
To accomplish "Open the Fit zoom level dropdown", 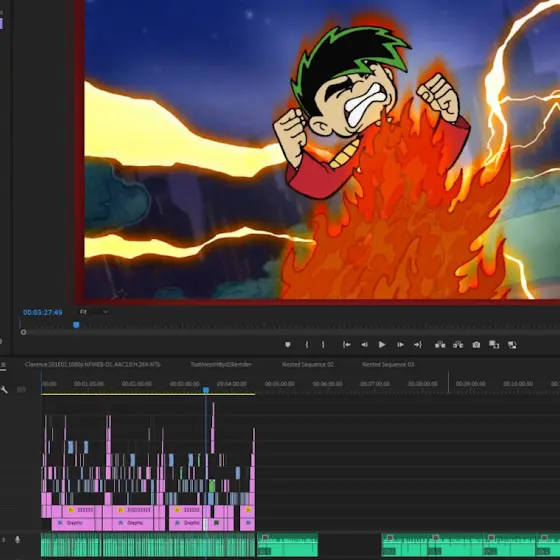I will click(x=93, y=312).
